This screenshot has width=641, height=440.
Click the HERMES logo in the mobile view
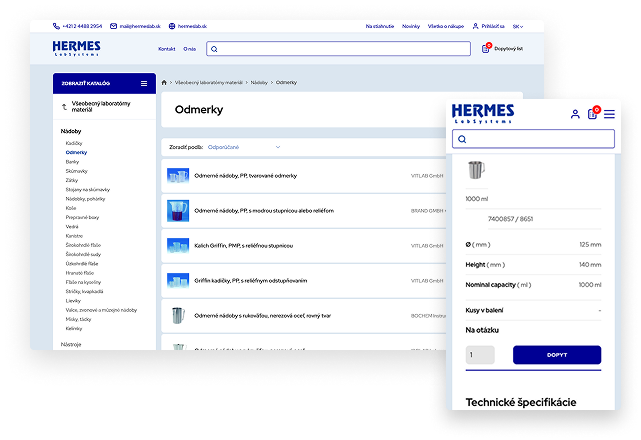(483, 113)
